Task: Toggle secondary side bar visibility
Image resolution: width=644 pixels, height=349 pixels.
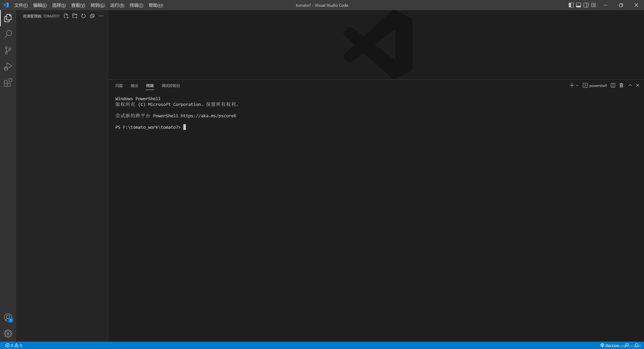Action: [x=586, y=5]
